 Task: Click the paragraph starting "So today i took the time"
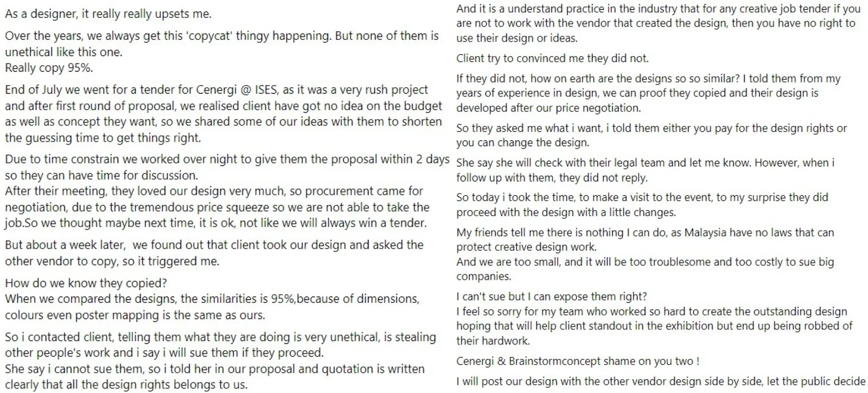pos(642,205)
